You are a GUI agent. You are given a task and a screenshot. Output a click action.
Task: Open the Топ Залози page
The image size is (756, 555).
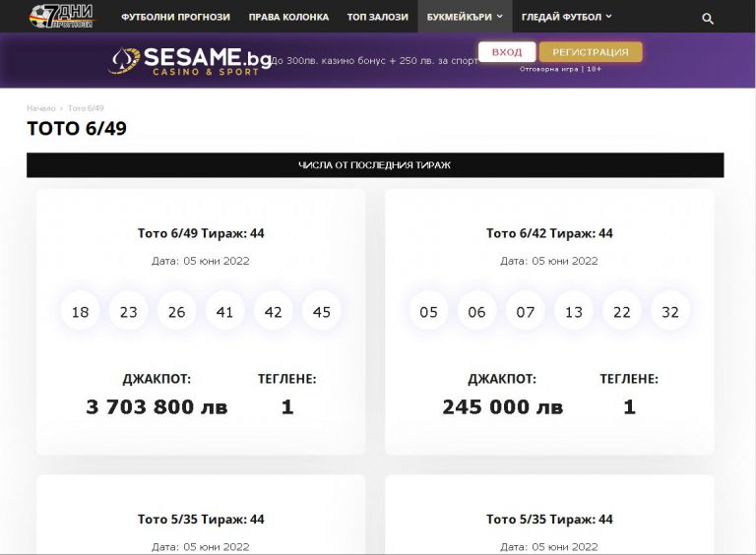pos(376,17)
